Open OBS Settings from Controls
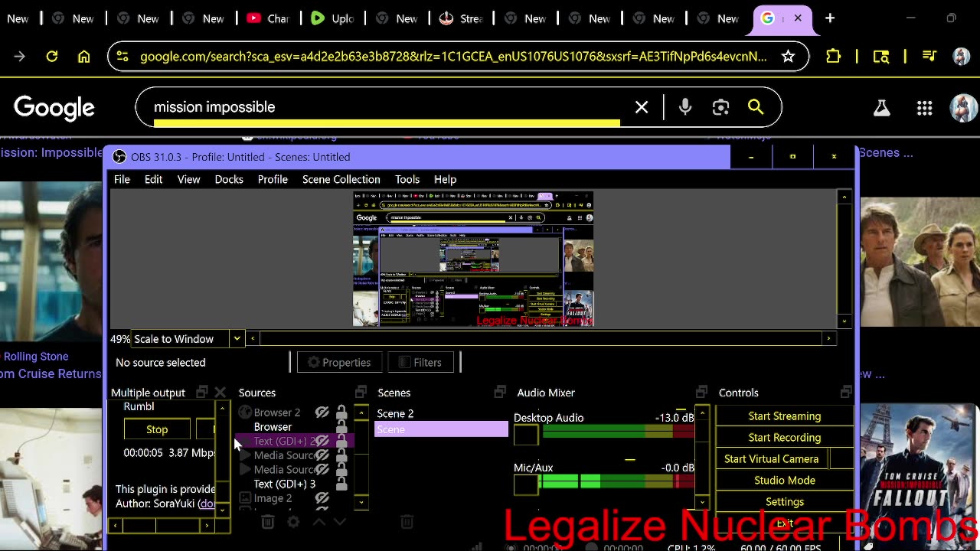 785,502
